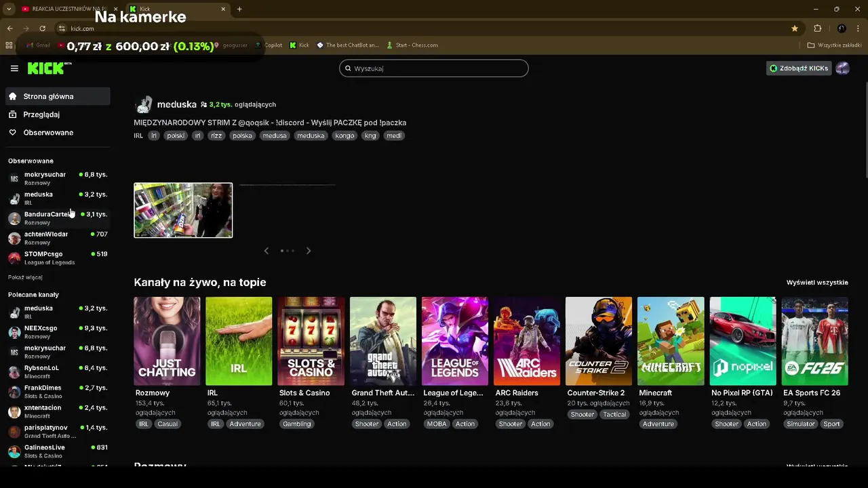The image size is (868, 488).
Task: Click NEEXcsgo avatar in Polecane kanały
Action: (x=14, y=332)
